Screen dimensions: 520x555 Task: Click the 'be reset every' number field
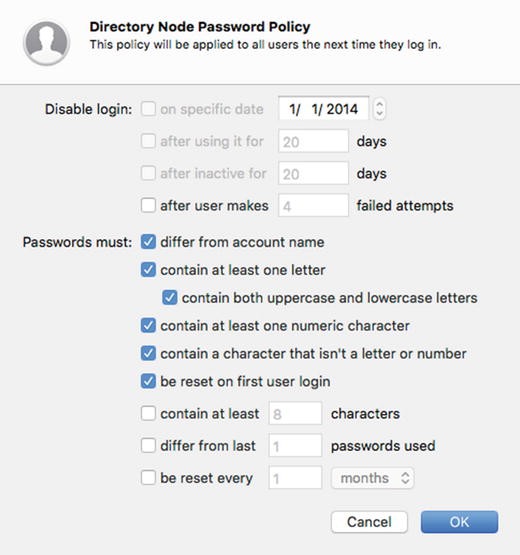coord(295,477)
